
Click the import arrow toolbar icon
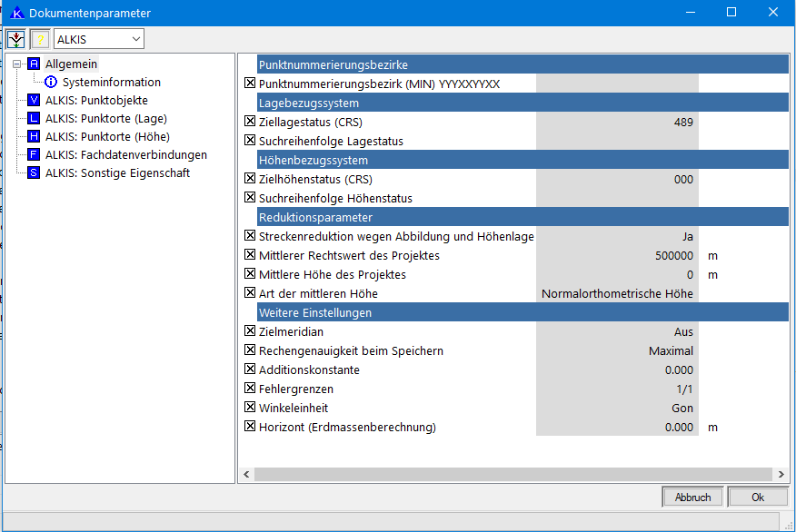pos(16,39)
